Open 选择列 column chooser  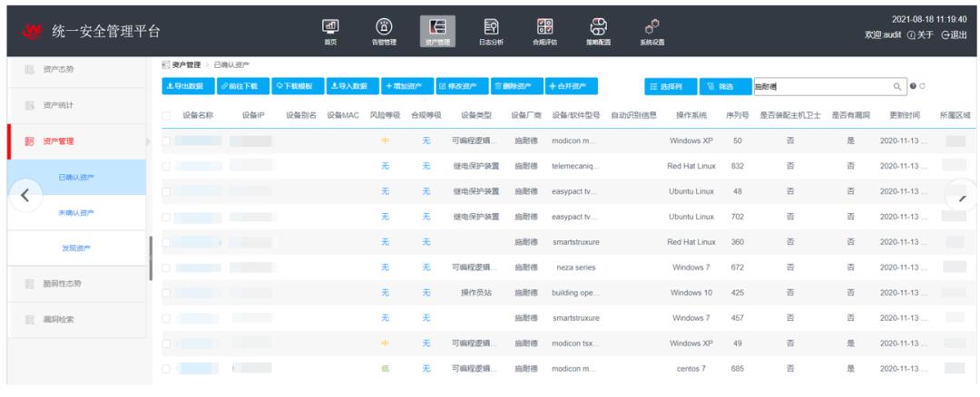671,87
